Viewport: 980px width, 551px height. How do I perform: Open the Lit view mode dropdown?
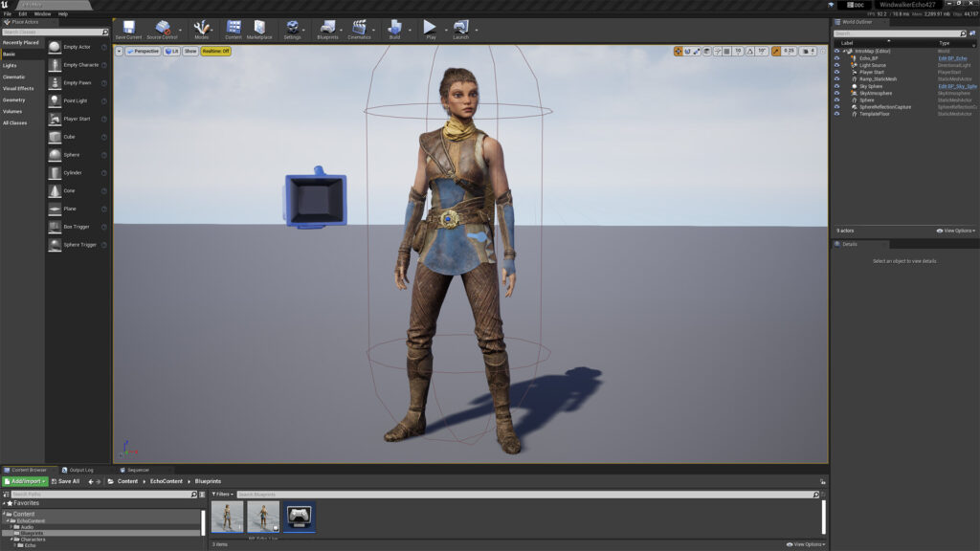click(172, 52)
